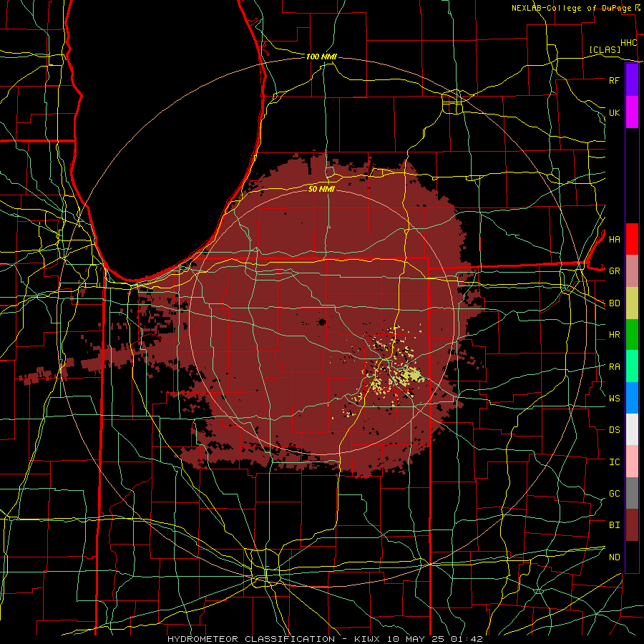Click the 'RF' legend label
This screenshot has height=644, width=644.
pyautogui.click(x=614, y=80)
